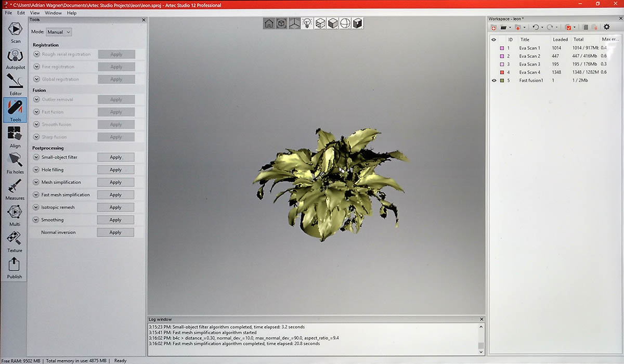Click the new project icon in Workspace

pyautogui.click(x=494, y=28)
